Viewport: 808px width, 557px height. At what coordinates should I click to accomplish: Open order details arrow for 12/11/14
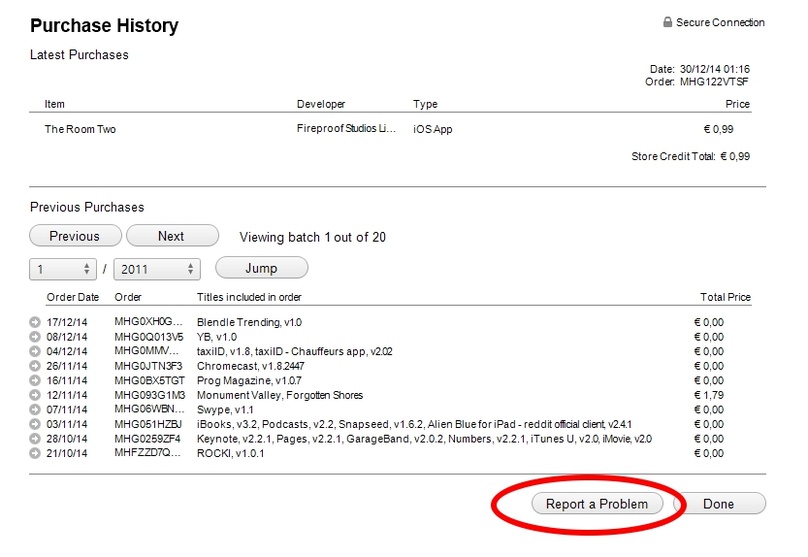[x=35, y=395]
